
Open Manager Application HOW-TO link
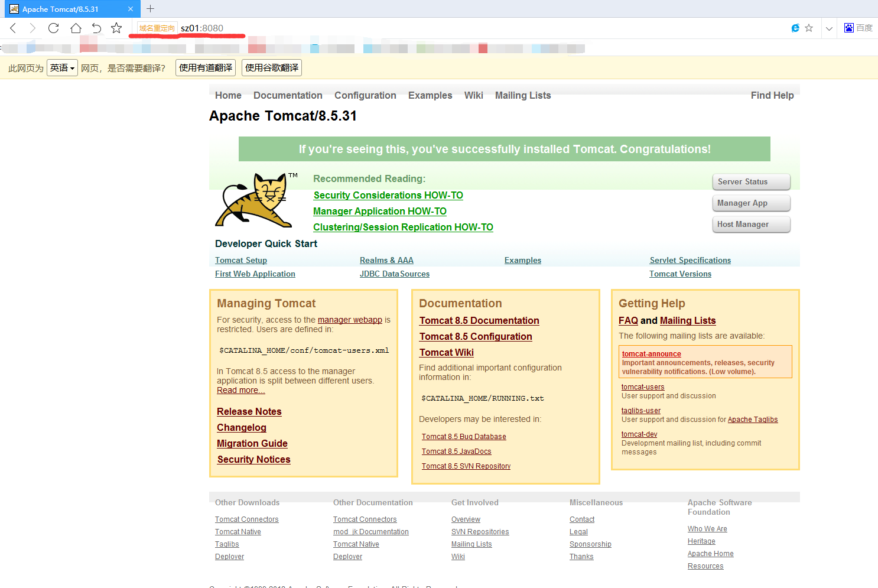[380, 211]
